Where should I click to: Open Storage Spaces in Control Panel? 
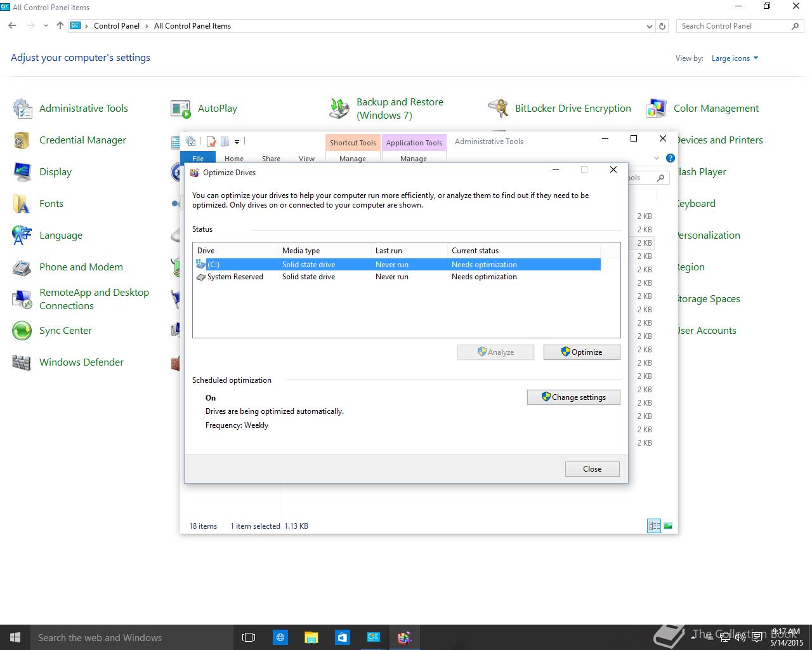coord(708,299)
